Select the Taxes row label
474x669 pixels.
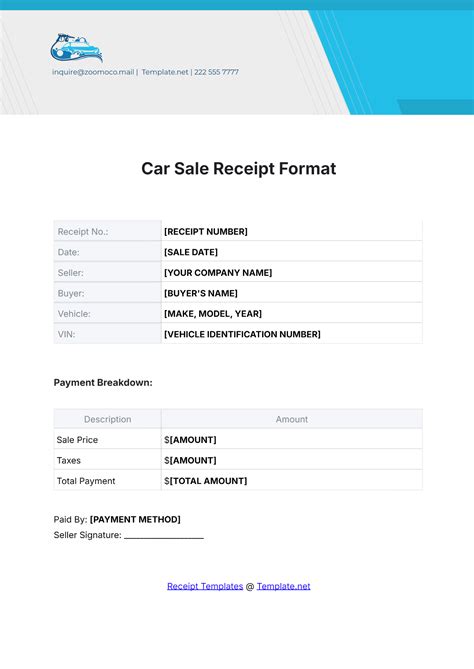(x=69, y=460)
